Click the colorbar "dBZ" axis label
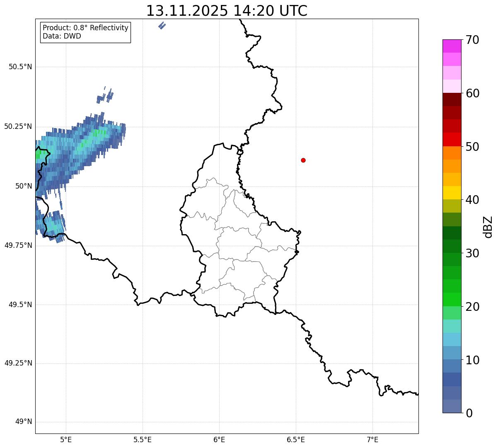 click(x=488, y=227)
